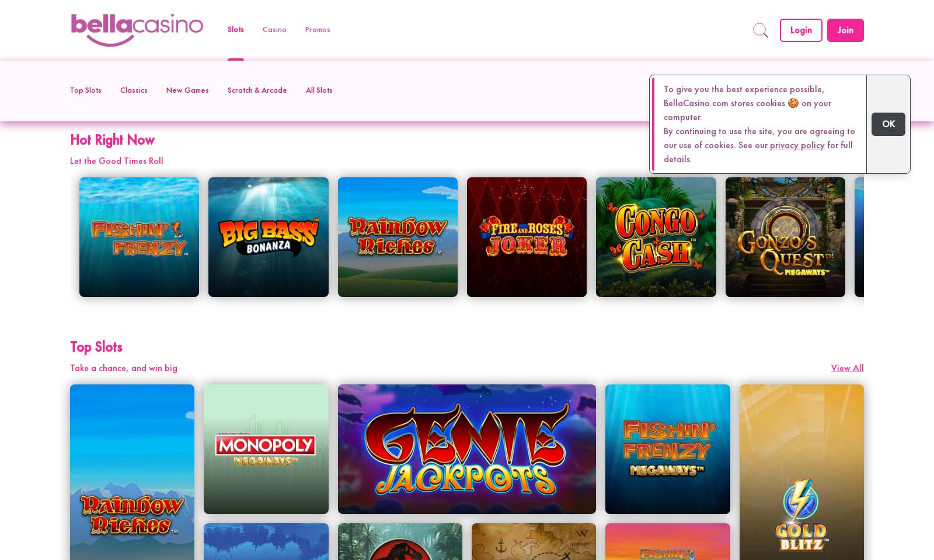The width and height of the screenshot is (934, 560).
Task: Select Fishin' Frenzy Megaways tile
Action: point(668,449)
